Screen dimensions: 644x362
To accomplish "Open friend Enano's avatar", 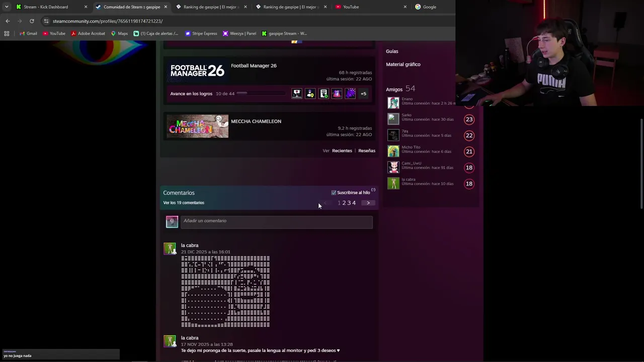I will point(393,103).
